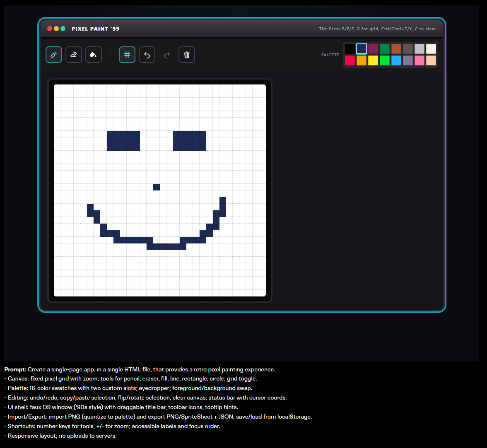This screenshot has height=448, width=487.
Task: Pick the black palette swatch
Action: point(350,49)
